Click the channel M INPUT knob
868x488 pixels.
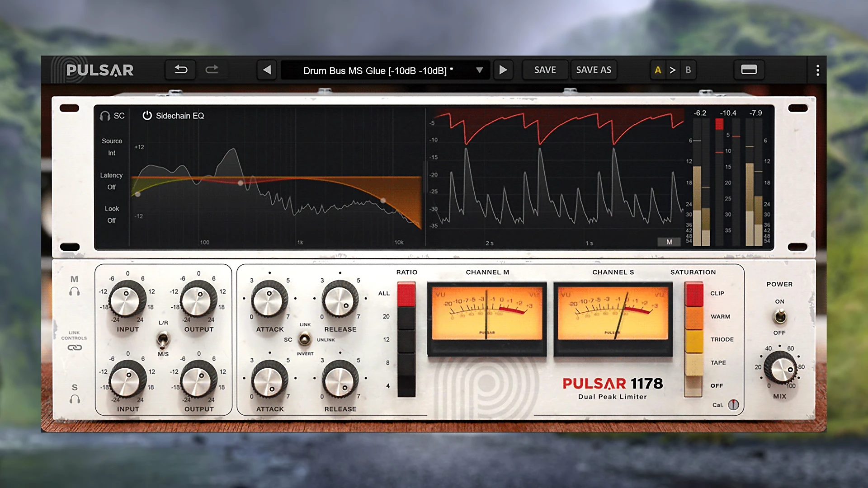127,299
